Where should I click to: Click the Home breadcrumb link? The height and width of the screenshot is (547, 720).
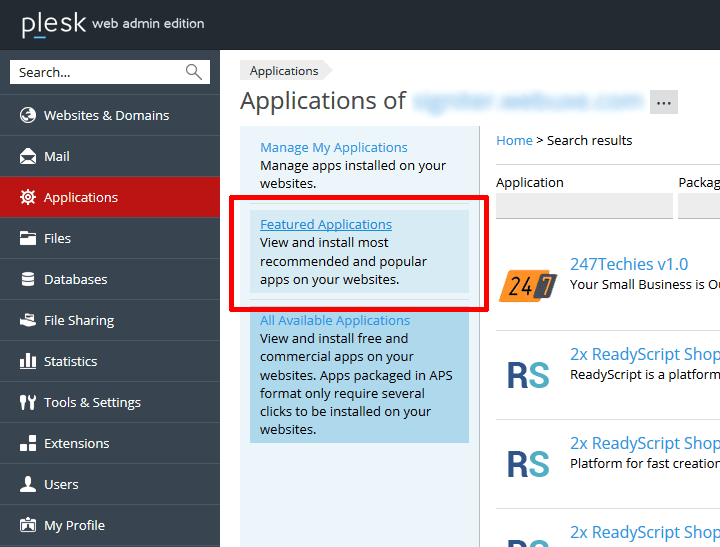pyautogui.click(x=514, y=140)
